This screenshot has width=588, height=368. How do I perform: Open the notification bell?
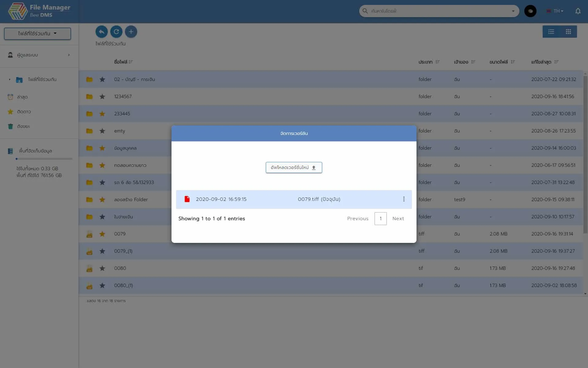tap(578, 11)
